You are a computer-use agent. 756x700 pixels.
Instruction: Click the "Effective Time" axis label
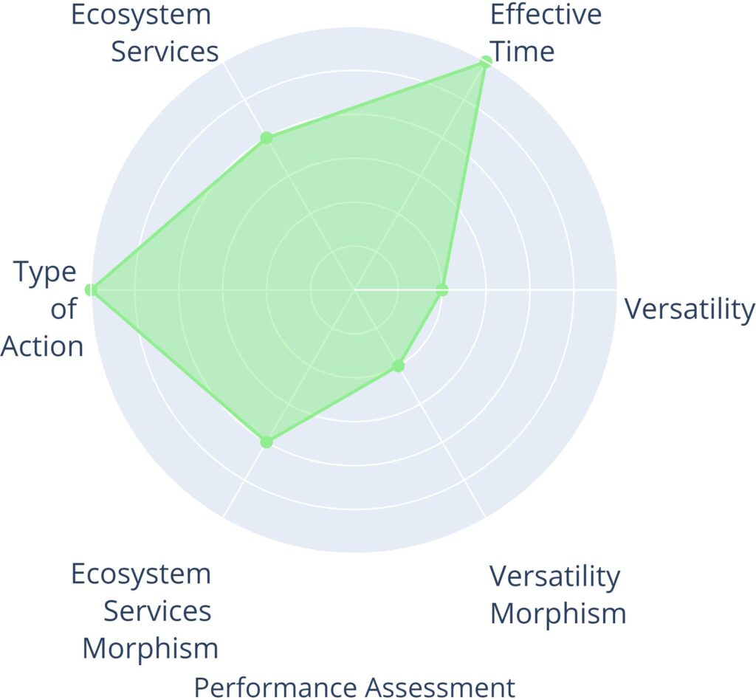tap(546, 32)
